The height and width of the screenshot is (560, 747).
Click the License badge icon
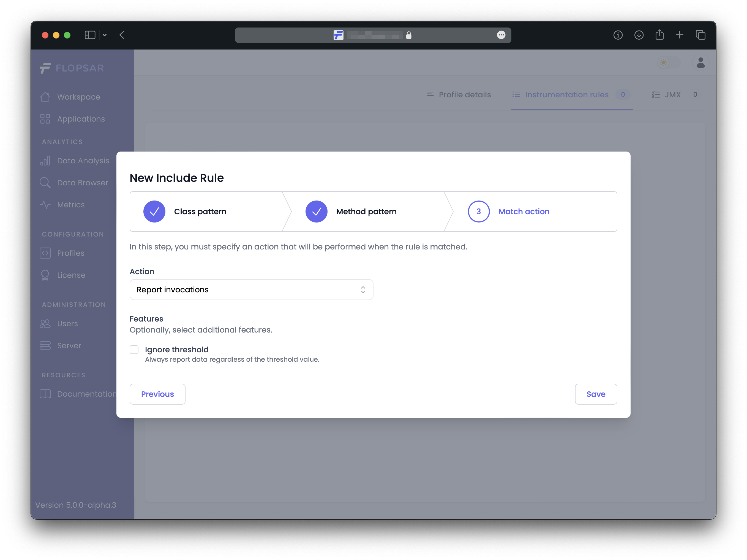click(45, 275)
